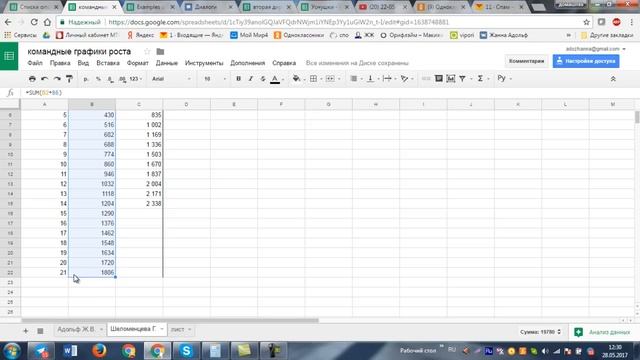Viewport: 640px width, 360px height.
Task: Collapse the menus with the double chevron
Action: pyautogui.click(x=613, y=79)
